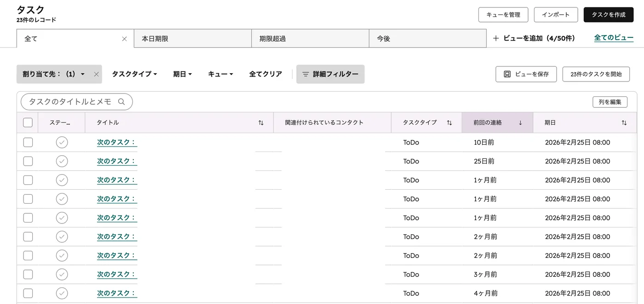Open the キュー filter dropdown
The image size is (644, 304).
click(220, 74)
